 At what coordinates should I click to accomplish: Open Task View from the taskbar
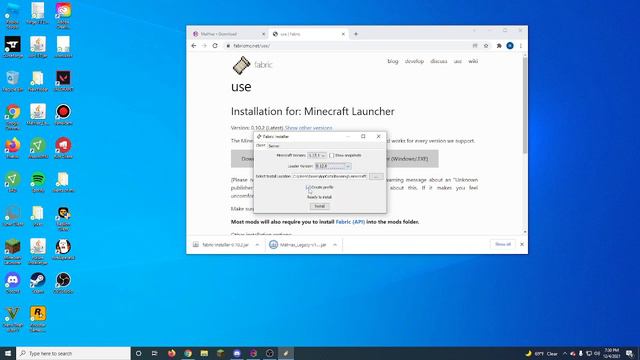pos(155,353)
